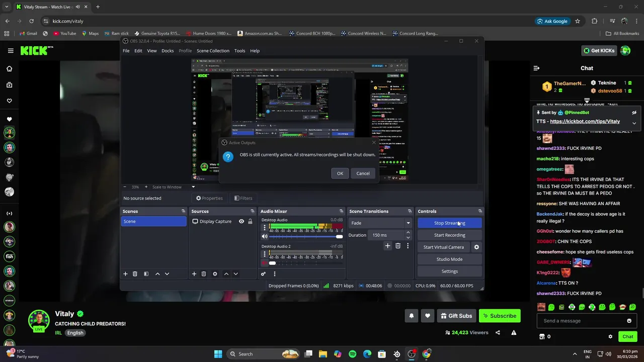Click the share icon beside viewer count
This screenshot has width=644, height=362.
tap(498, 332)
